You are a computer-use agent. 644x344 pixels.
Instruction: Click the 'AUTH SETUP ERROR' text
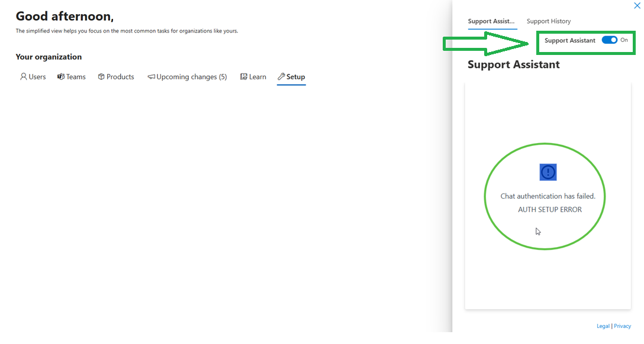point(550,209)
